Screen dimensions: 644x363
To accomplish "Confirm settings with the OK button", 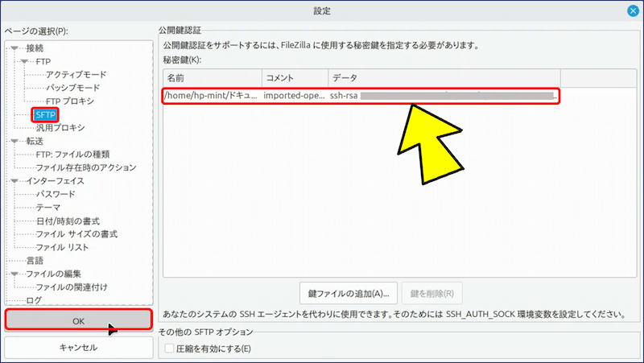I will tap(78, 320).
